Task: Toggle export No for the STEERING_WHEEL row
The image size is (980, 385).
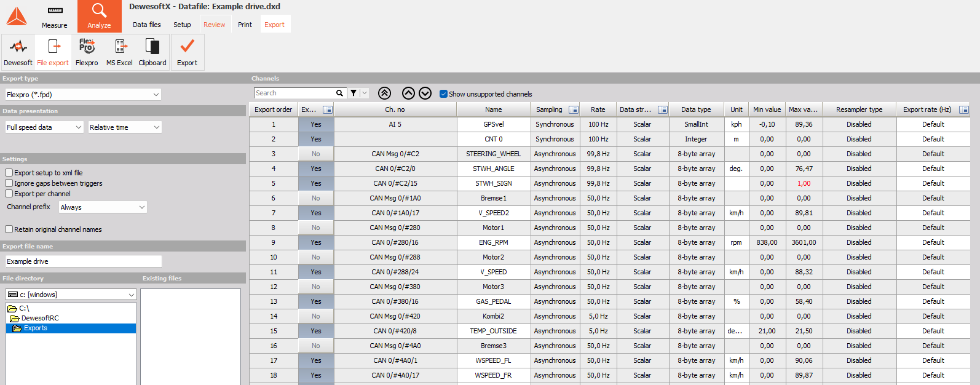Action: (x=316, y=154)
